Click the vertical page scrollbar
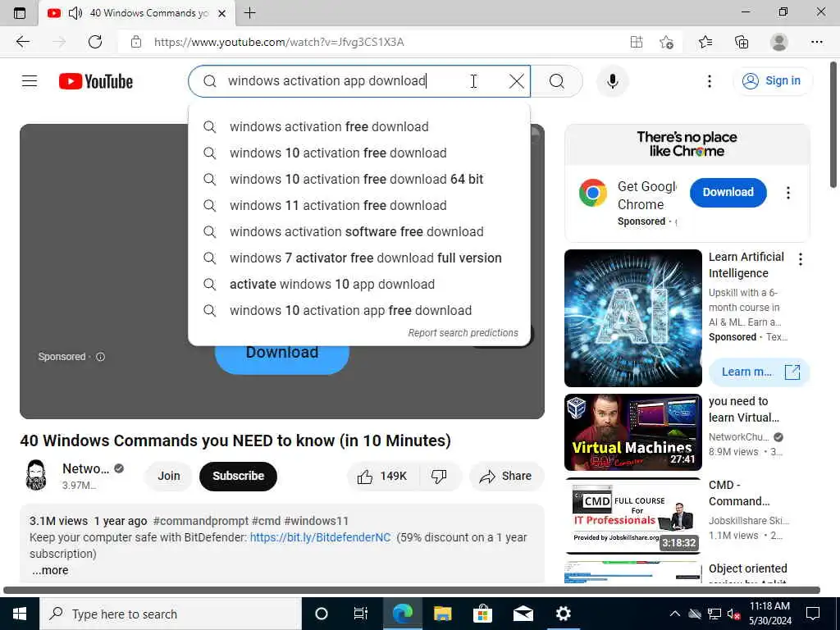840x630 pixels. (x=833, y=125)
